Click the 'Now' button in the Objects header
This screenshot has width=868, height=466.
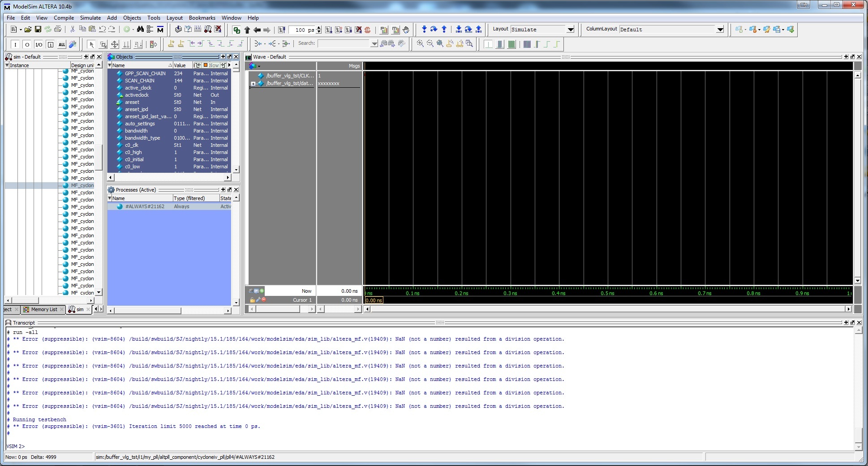coord(211,65)
